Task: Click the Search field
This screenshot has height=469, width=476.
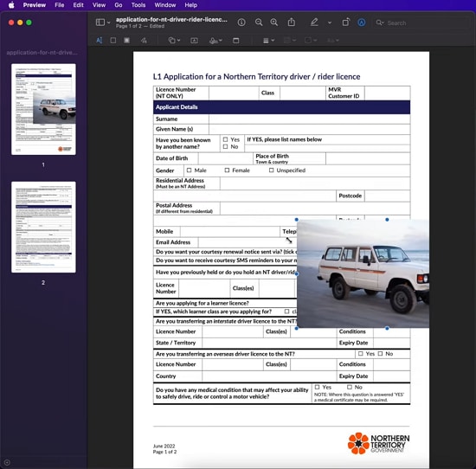Action: (422, 22)
